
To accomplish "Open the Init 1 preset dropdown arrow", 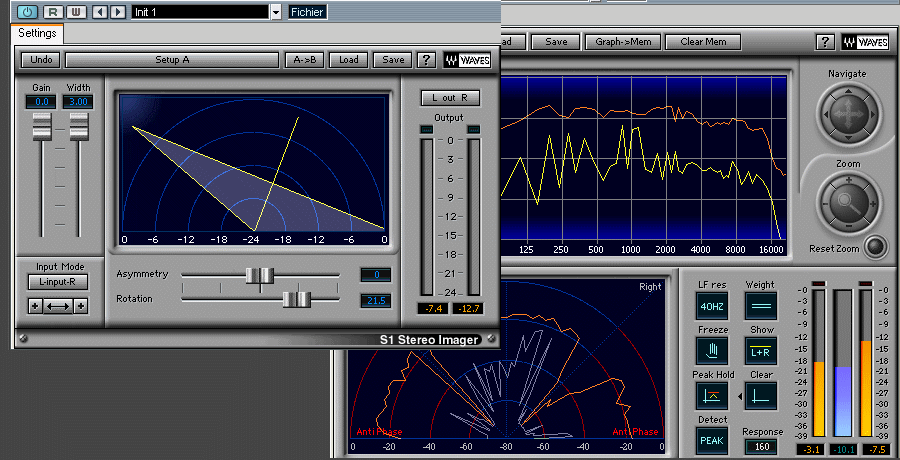I will (x=276, y=12).
